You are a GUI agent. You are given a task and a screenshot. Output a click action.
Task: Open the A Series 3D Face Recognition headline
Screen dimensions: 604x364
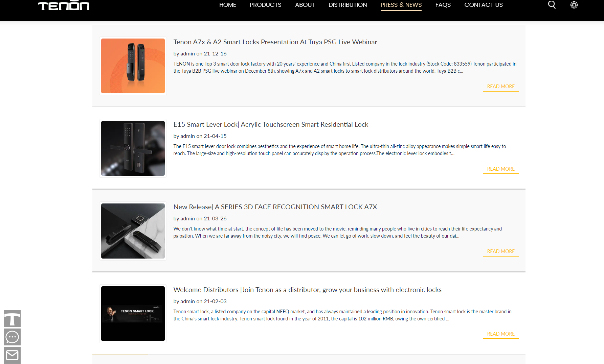275,207
